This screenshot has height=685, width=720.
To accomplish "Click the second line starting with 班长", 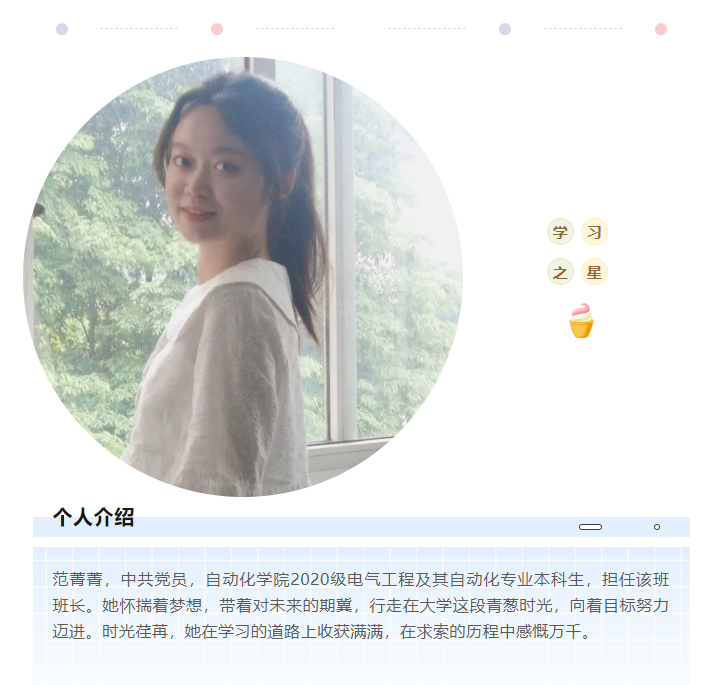I will [360, 606].
